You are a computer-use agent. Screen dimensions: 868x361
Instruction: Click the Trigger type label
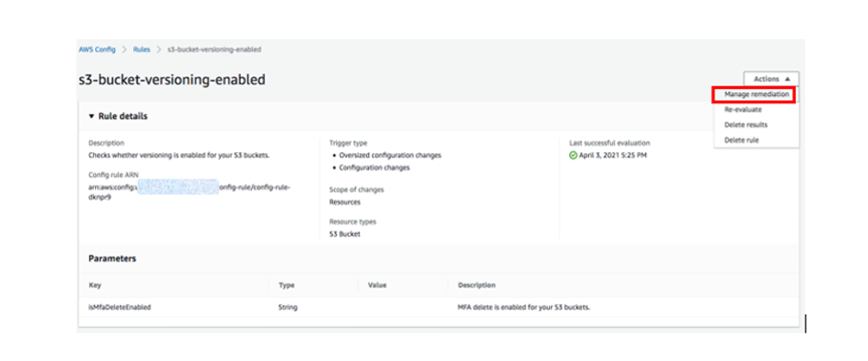point(348,143)
